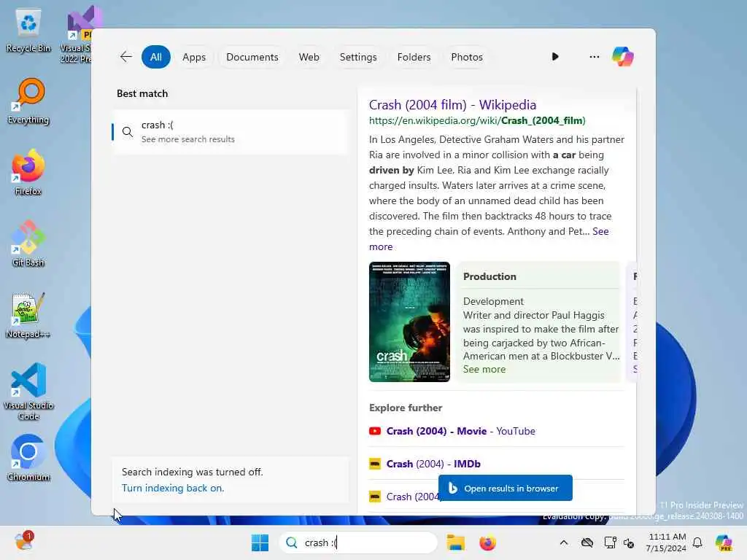Open Copilot preview icon in taskbar corner
The width and height of the screenshot is (747, 560).
(x=724, y=542)
